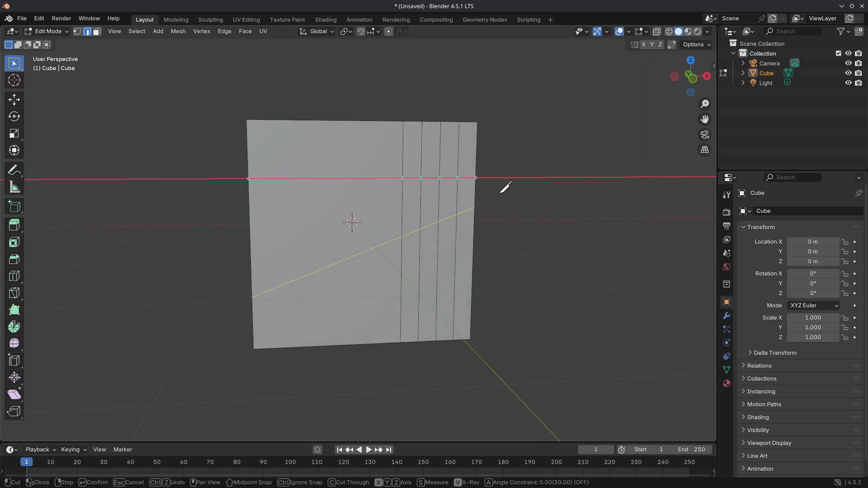Image resolution: width=868 pixels, height=488 pixels.
Task: Expand the Delta Transform panel
Action: (x=775, y=353)
